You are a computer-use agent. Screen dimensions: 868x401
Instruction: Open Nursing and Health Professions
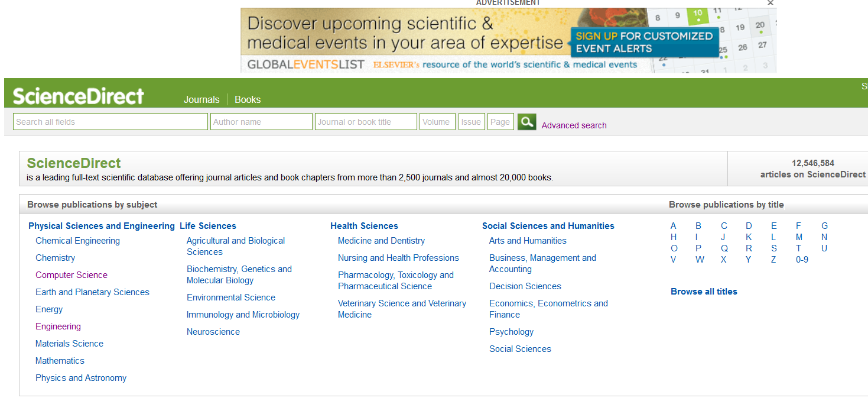(398, 258)
